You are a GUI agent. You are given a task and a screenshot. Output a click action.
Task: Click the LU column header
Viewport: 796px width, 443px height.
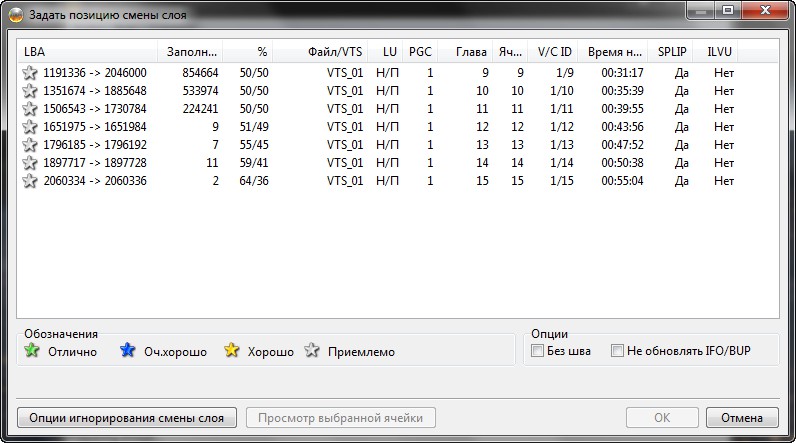tap(385, 52)
